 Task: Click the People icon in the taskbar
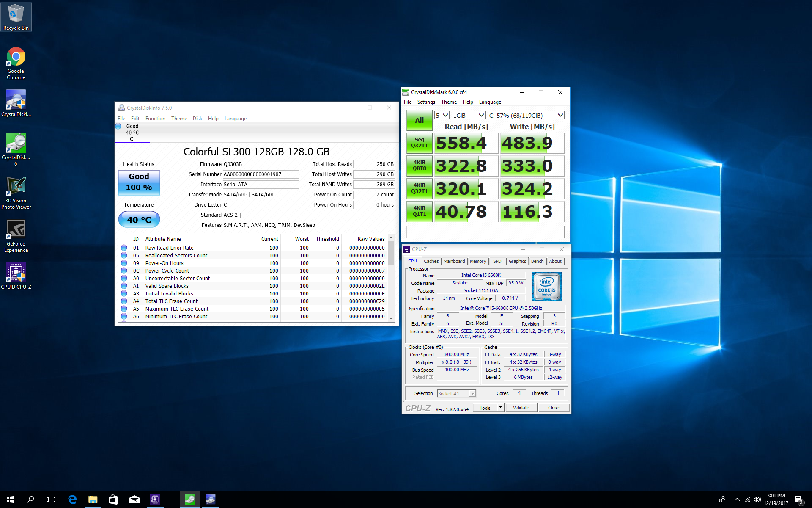click(x=722, y=500)
